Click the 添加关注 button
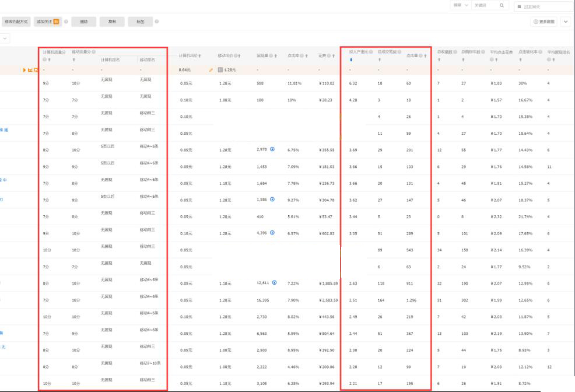The height and width of the screenshot is (392, 575). (48, 22)
